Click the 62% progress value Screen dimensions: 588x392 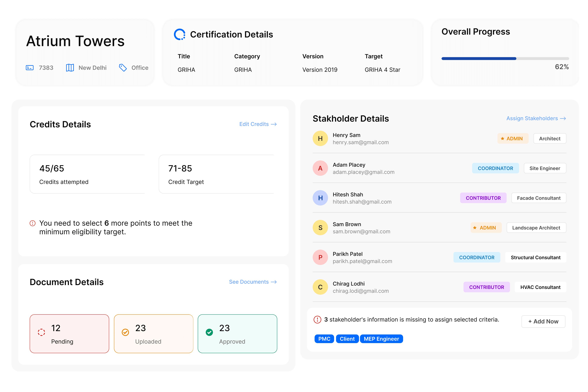click(x=562, y=67)
